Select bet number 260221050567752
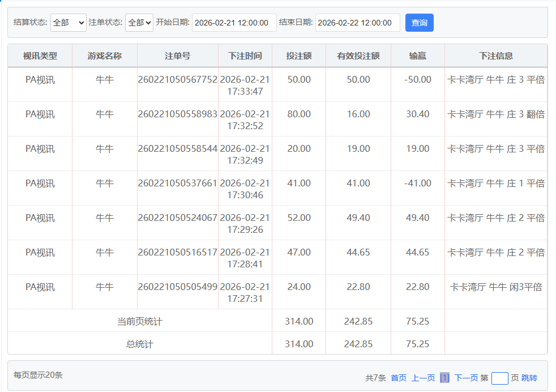The height and width of the screenshot is (392, 556). point(177,80)
